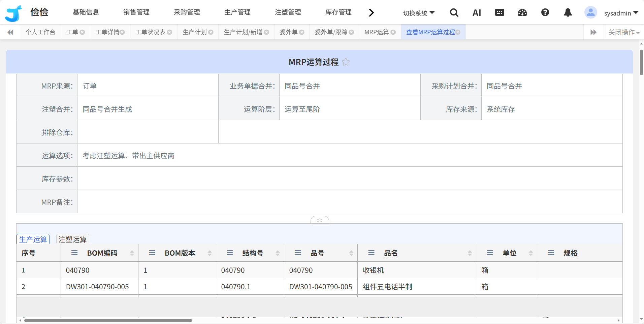Collapse the MRP form panel

320,220
